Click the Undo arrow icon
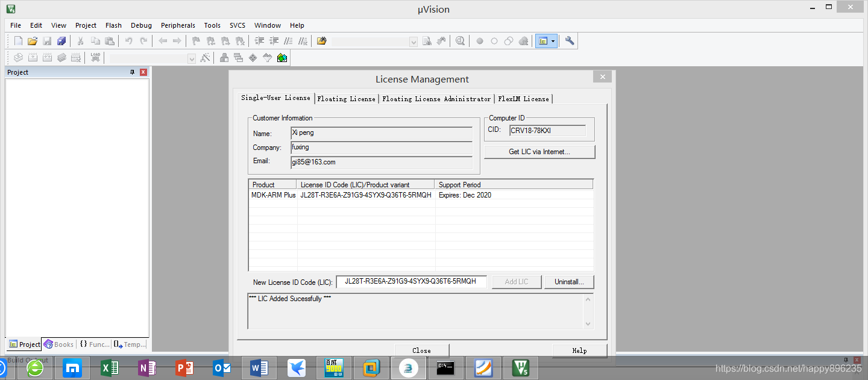This screenshot has width=868, height=380. point(128,41)
